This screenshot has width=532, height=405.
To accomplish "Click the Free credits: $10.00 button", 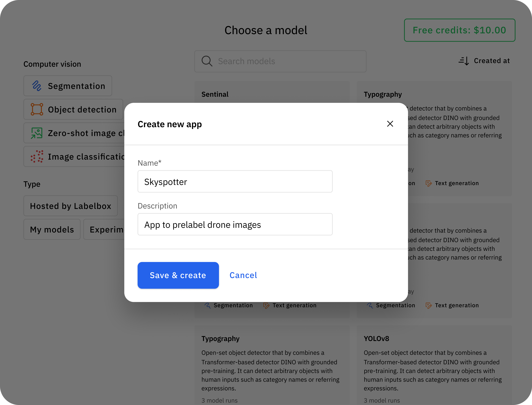I will click(460, 30).
